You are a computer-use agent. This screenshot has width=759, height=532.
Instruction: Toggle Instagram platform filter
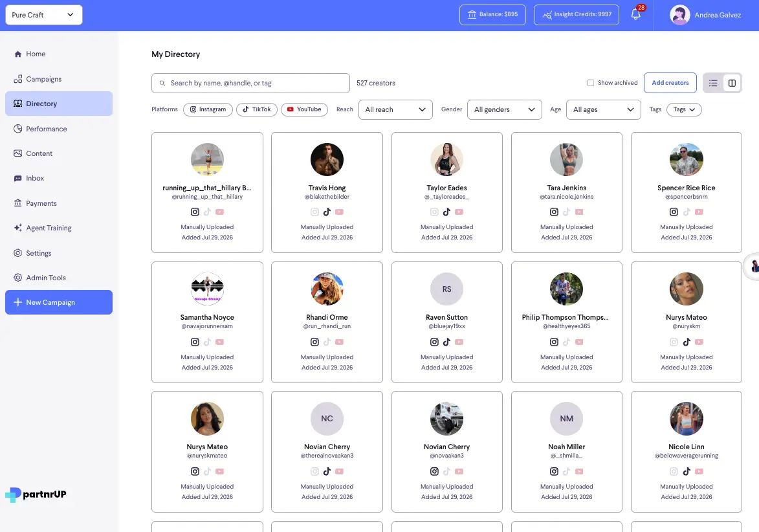(x=208, y=109)
